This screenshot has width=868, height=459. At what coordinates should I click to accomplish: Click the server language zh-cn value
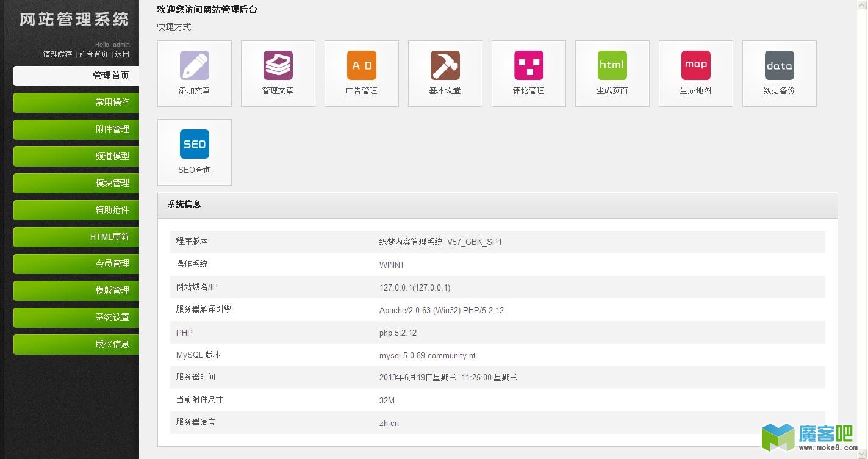(389, 423)
